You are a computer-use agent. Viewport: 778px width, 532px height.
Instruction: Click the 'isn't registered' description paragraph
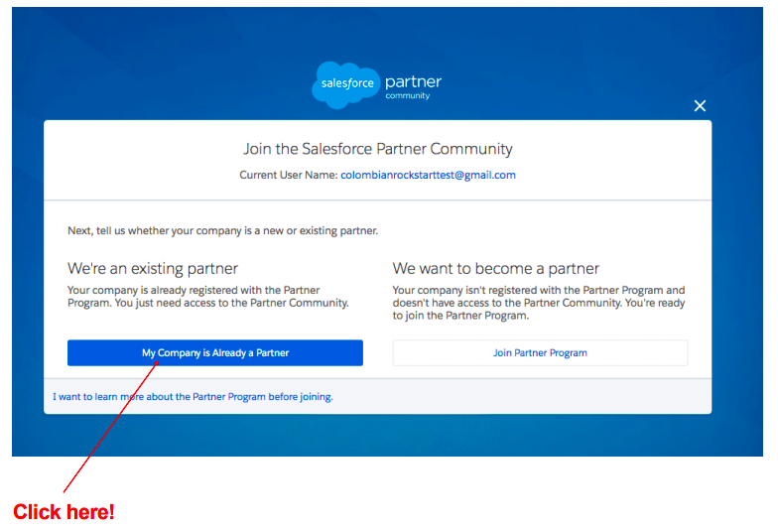click(539, 303)
